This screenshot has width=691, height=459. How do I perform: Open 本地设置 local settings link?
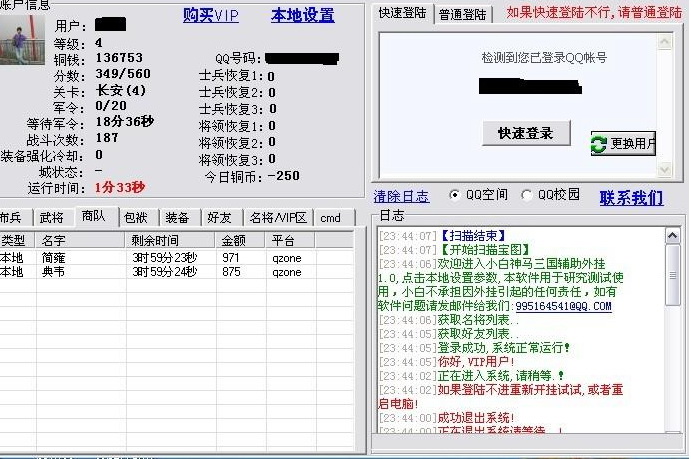[303, 15]
